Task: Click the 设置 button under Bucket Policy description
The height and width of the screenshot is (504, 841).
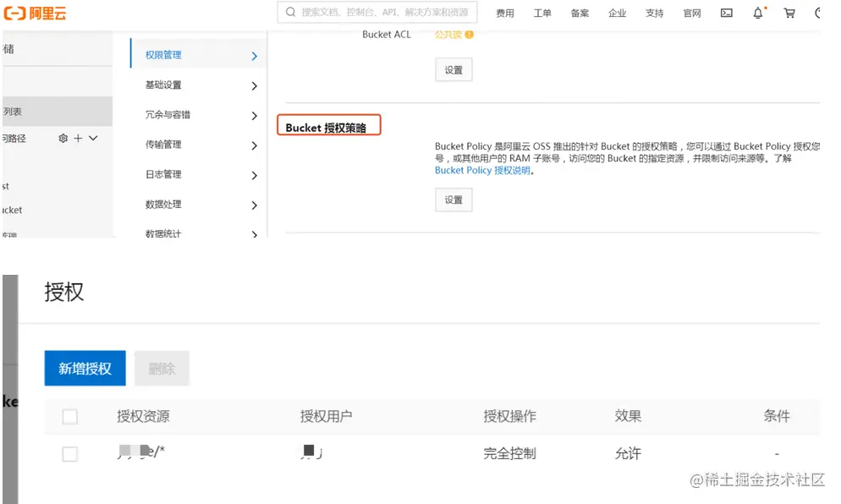Action: (453, 200)
